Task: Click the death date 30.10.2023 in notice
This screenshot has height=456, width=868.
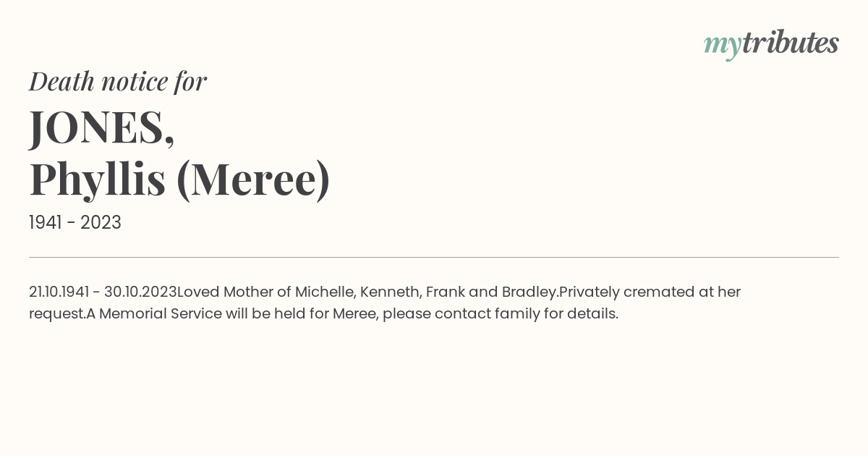Action: 140,292
